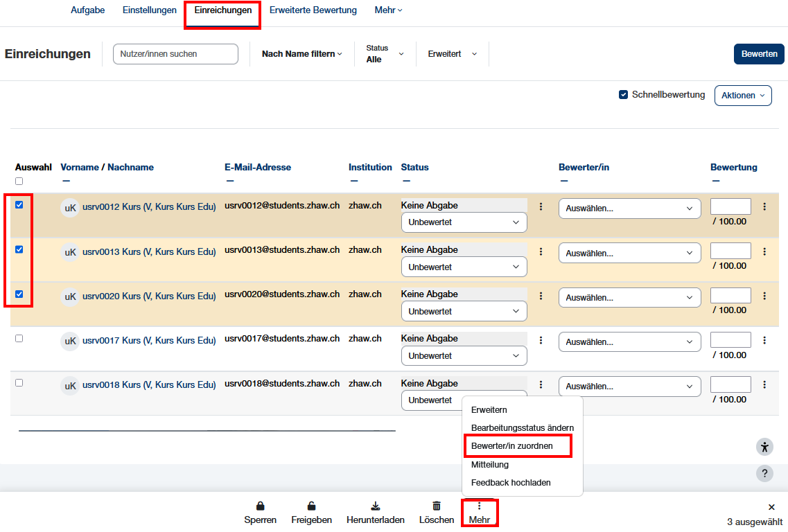Deselect the checkbox for usrv0013
This screenshot has width=788, height=532.
(x=19, y=249)
